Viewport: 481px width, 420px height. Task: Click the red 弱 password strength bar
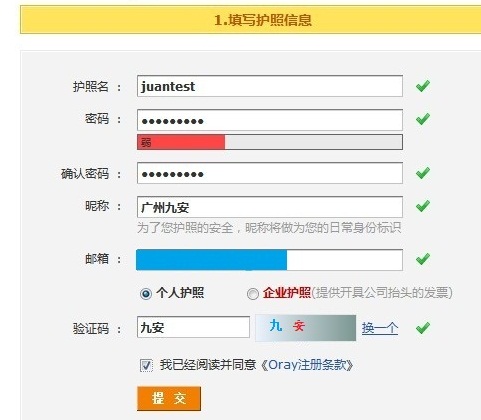coord(181,142)
